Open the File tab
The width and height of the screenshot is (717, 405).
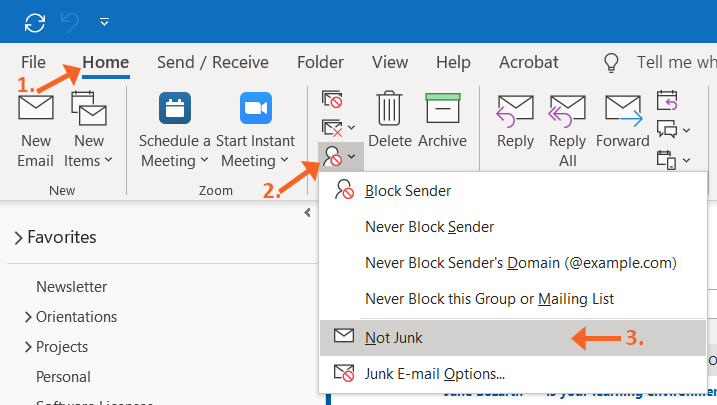click(33, 62)
